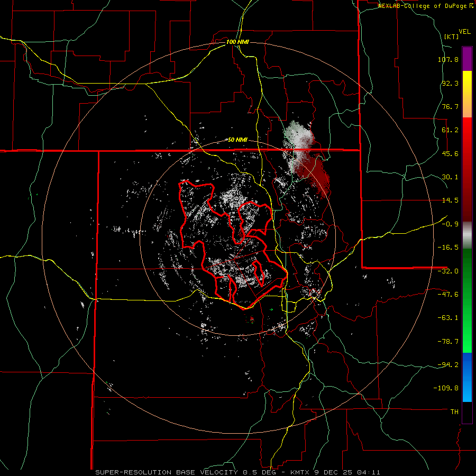This screenshot has height=476, width=476.
Task: Click the TH threshold label
Action: click(x=454, y=412)
